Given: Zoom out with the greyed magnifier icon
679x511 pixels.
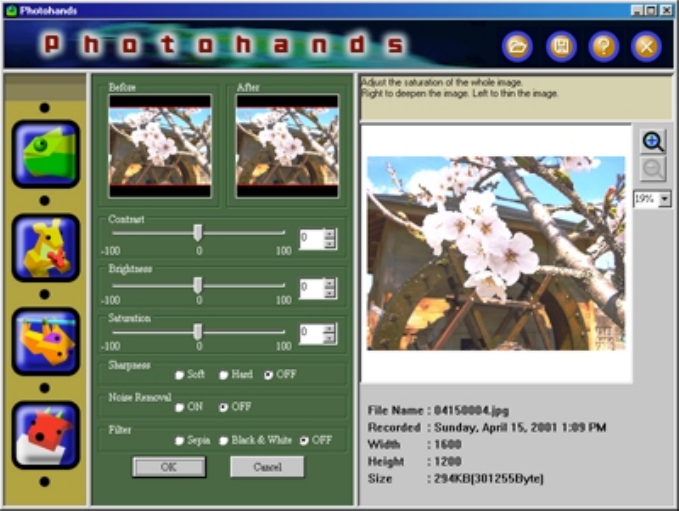Looking at the screenshot, I should coord(653,168).
